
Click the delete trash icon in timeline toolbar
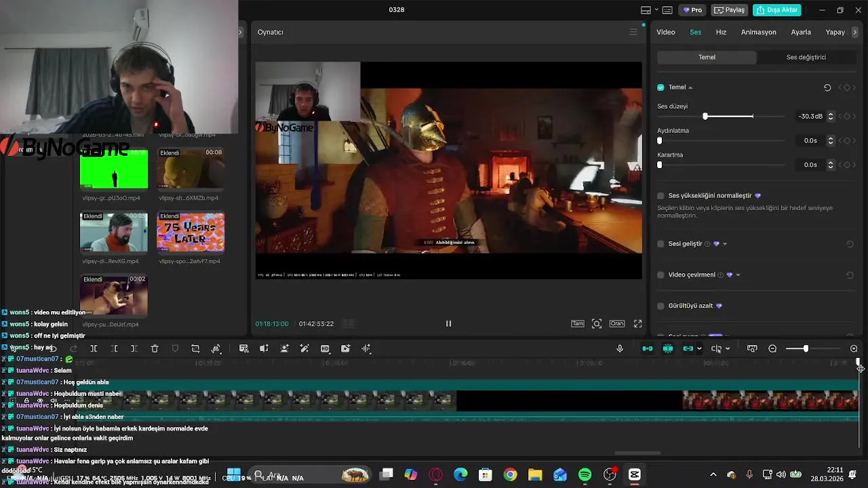155,348
